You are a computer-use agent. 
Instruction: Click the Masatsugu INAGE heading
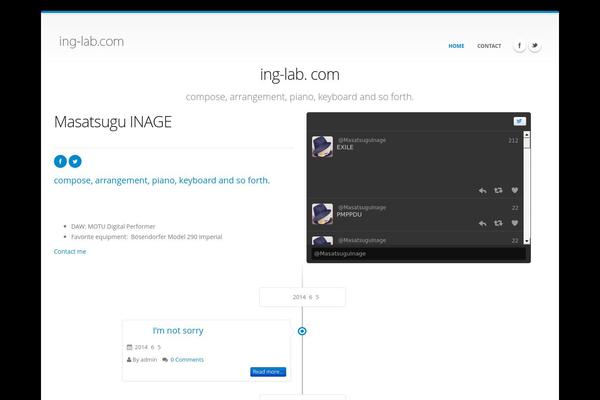click(113, 122)
